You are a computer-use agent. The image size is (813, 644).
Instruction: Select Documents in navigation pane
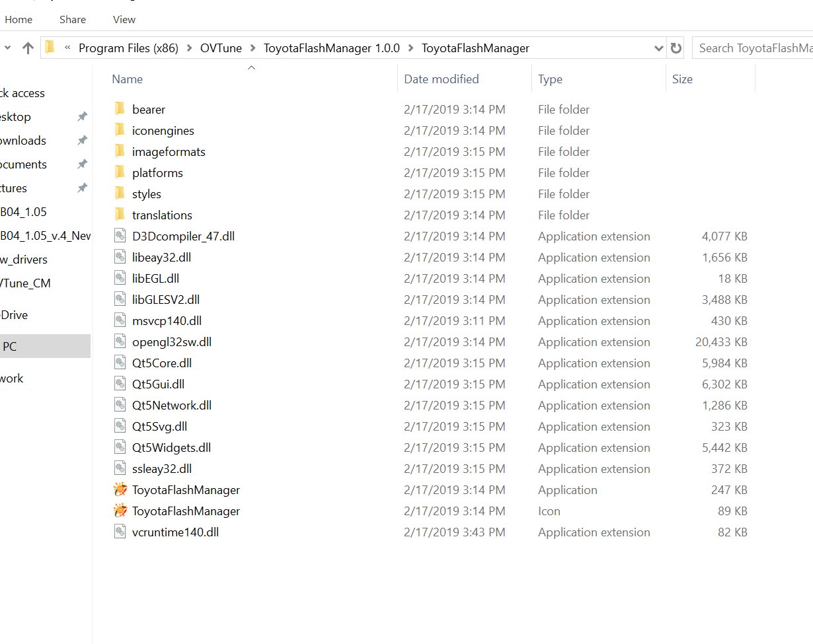point(23,164)
